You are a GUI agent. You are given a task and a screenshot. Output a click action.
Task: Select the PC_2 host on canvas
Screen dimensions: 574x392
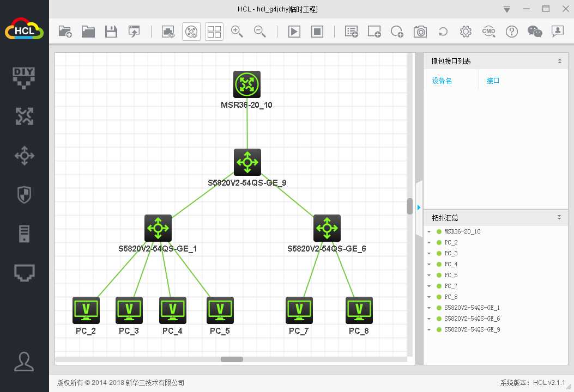[x=86, y=310]
